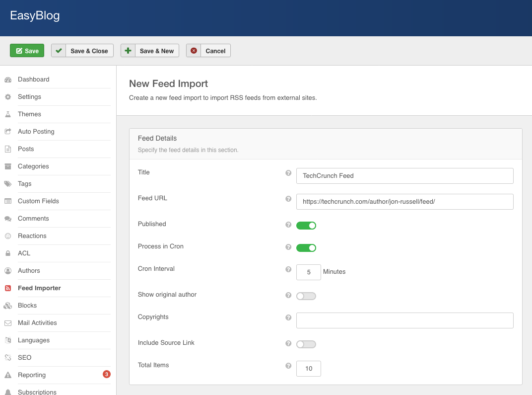Turn off the Published toggle
This screenshot has height=395, width=532.
306,226
